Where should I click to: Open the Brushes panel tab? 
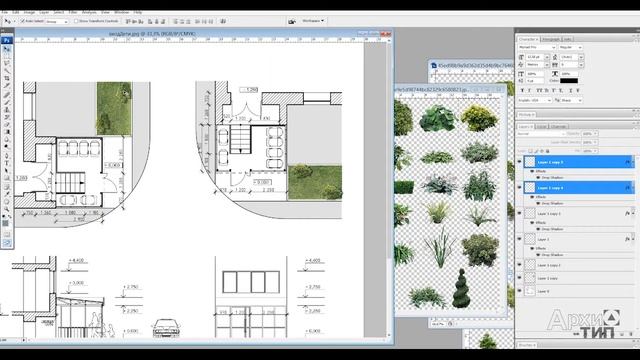[x=527, y=345]
